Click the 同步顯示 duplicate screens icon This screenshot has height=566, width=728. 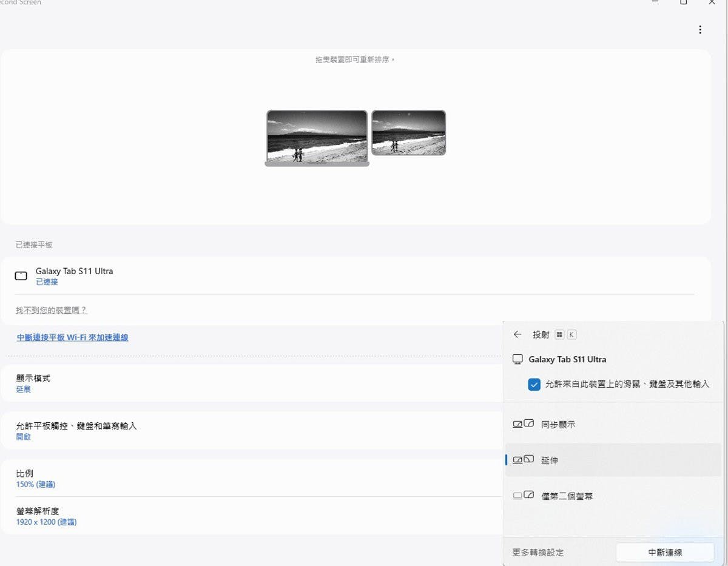click(x=523, y=424)
